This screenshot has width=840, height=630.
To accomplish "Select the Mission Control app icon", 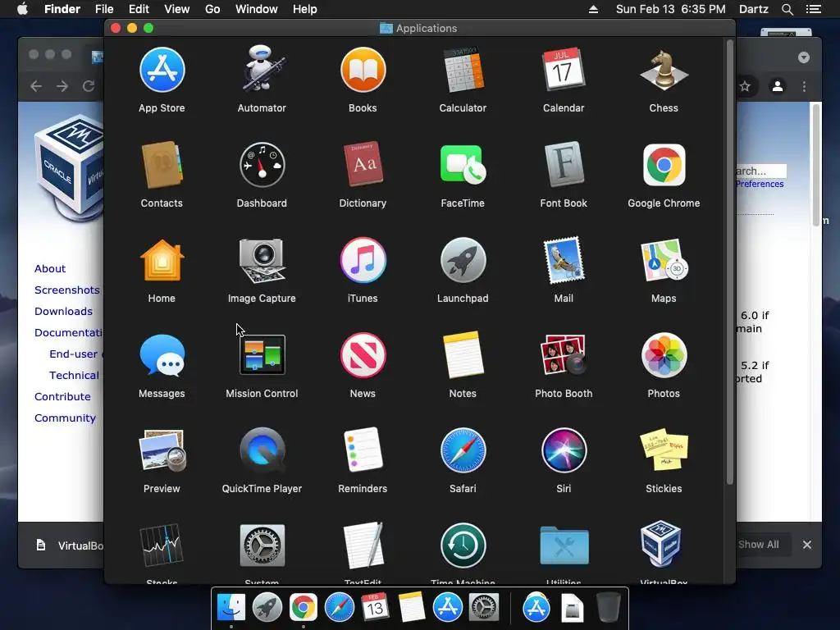I will pyautogui.click(x=262, y=355).
